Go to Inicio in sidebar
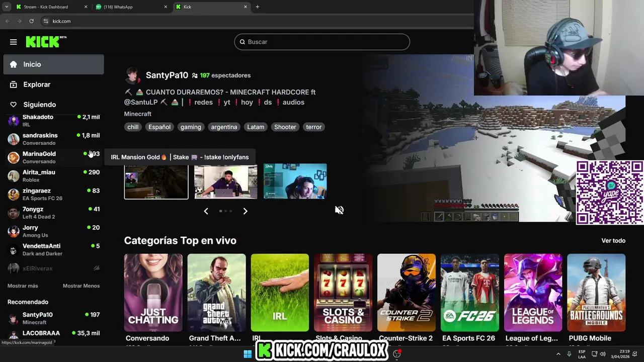Image resolution: width=644 pixels, height=362 pixels. (53, 64)
